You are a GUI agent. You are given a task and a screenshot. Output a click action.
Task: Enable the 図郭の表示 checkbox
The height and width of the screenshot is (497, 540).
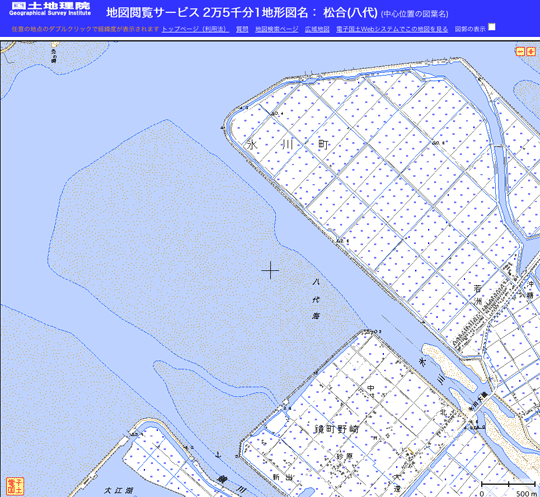click(492, 27)
